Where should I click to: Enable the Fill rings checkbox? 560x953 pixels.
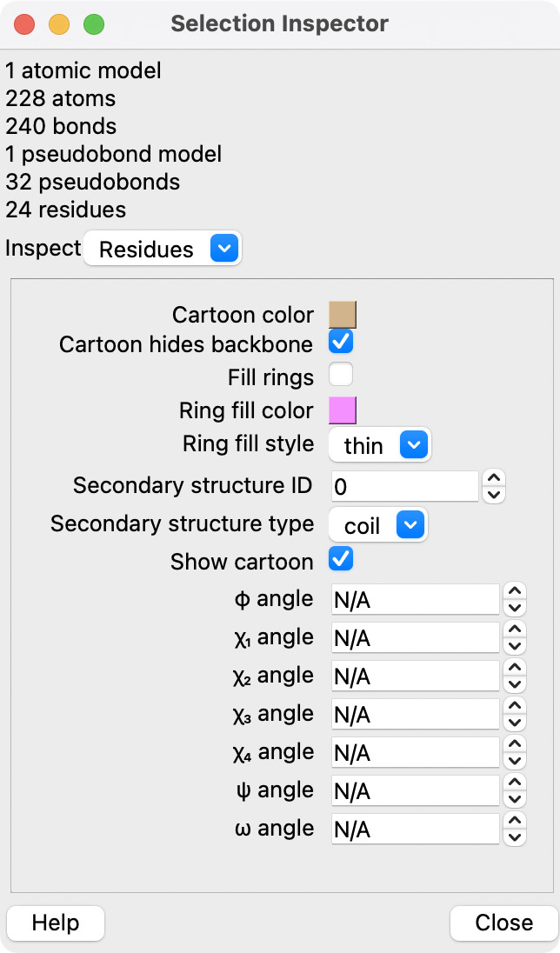coord(341,376)
